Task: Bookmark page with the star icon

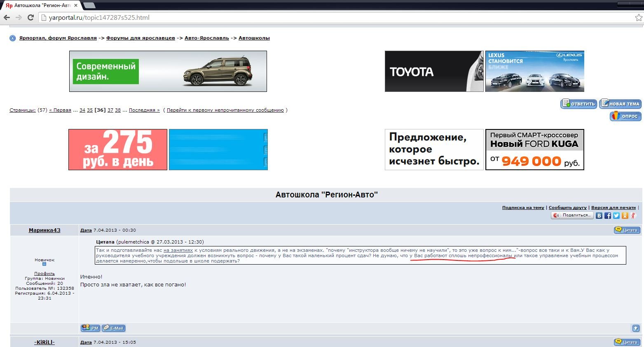Action: [x=639, y=18]
